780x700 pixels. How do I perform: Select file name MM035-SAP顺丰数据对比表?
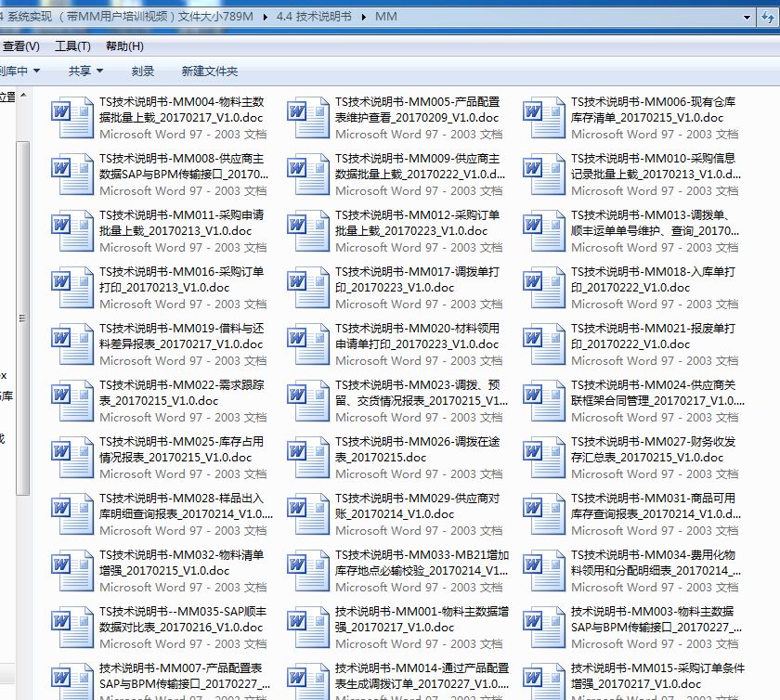click(183, 619)
